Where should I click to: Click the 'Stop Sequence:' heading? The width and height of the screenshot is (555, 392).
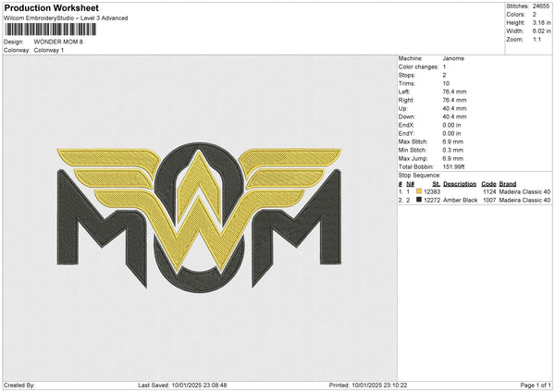click(419, 176)
